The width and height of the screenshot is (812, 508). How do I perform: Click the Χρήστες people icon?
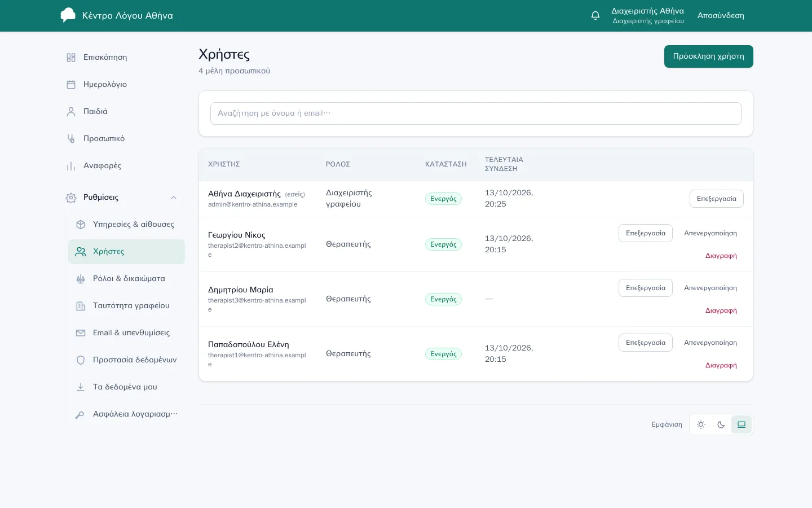(x=81, y=252)
